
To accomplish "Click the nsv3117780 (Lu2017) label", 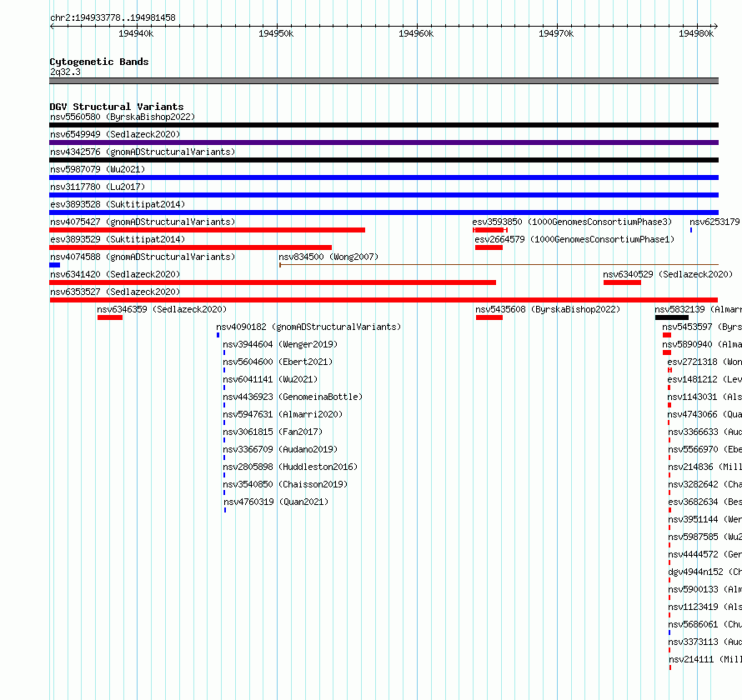I will [x=98, y=187].
